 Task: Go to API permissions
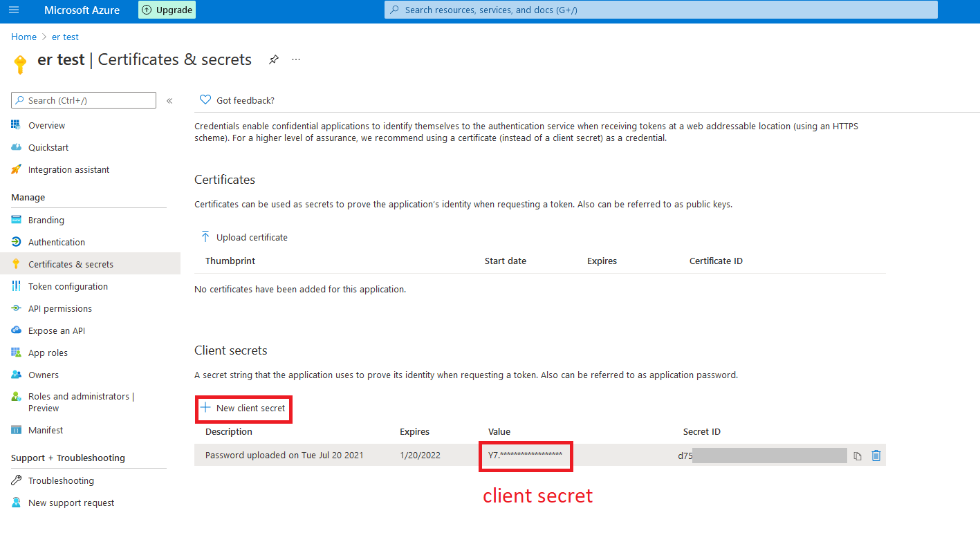[59, 309]
